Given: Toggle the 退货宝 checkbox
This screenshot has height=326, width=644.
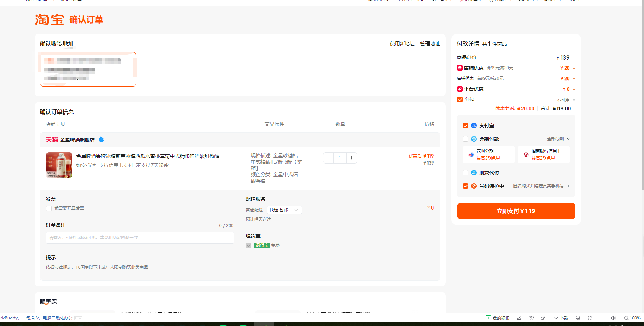Looking at the screenshot, I should (249, 245).
